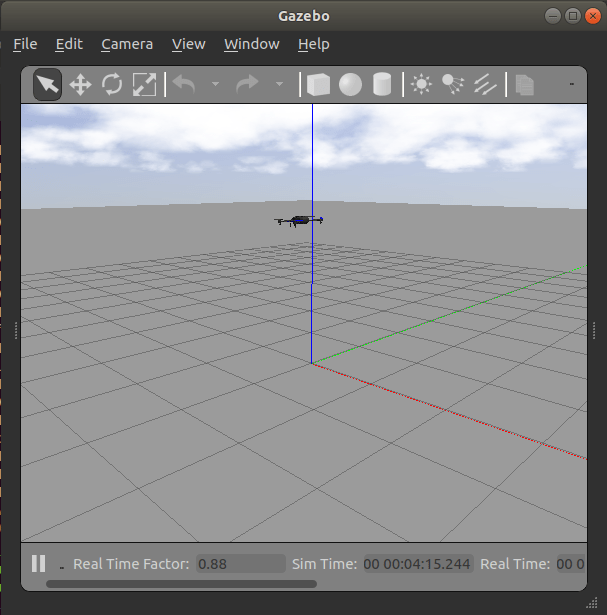Click the window resize grip corner
This screenshot has height=615, width=607.
592,602
